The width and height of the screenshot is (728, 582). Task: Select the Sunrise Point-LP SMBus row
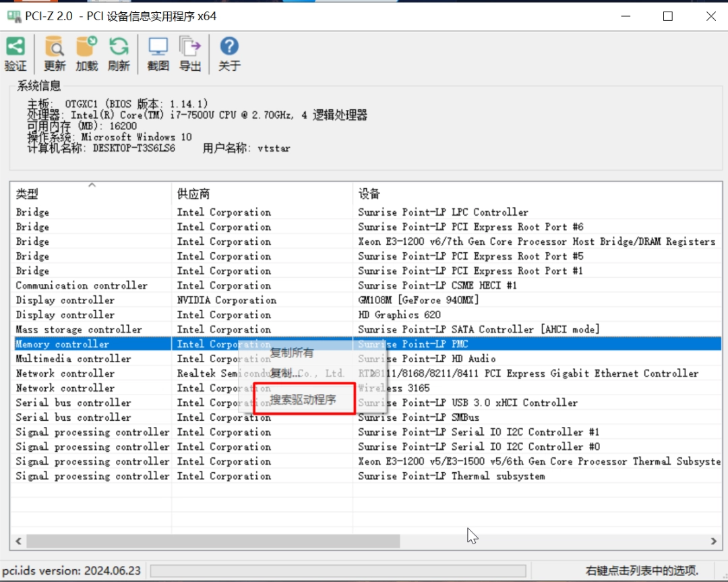(367, 417)
